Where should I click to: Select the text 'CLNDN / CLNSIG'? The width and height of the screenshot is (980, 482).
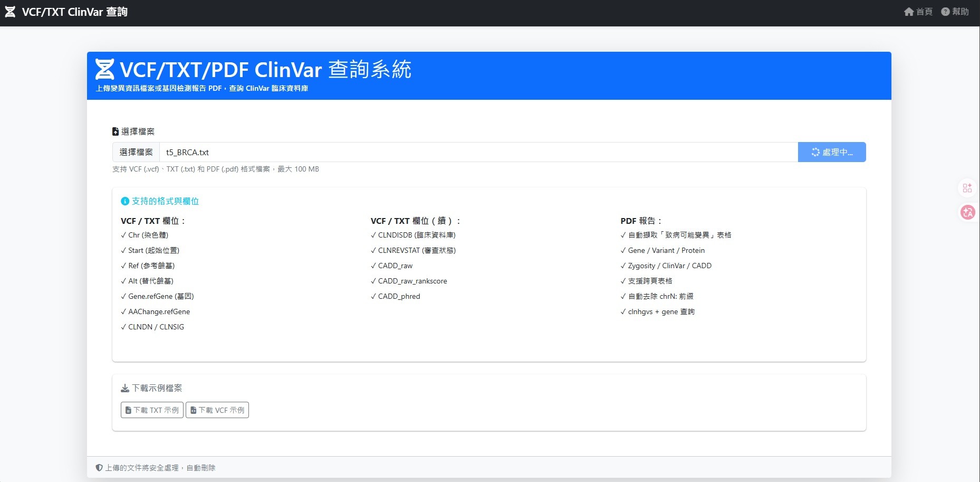156,327
